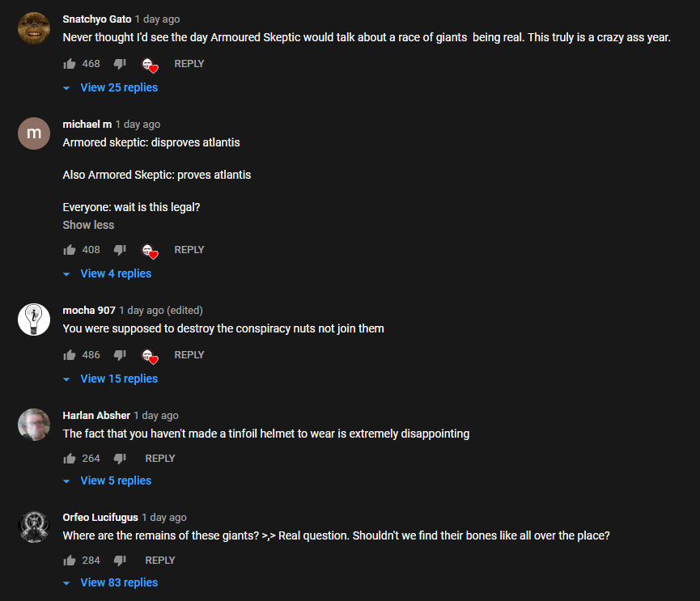
Task: Like Harlan Absher's tinfoil helmet comment
Action: [70, 458]
